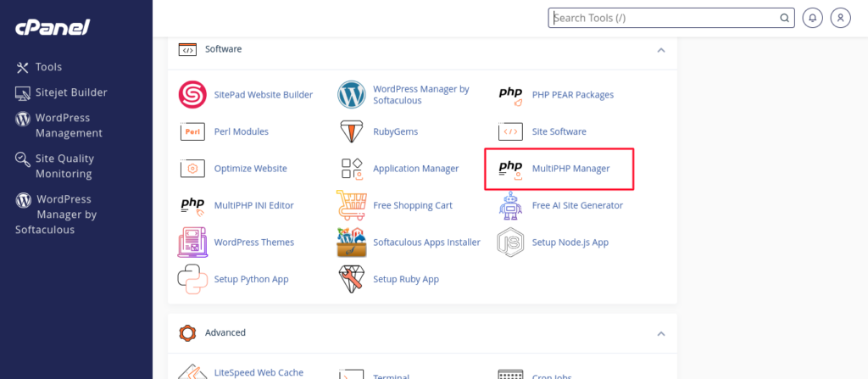
Task: Click the WordPress Themes icon
Action: click(192, 242)
